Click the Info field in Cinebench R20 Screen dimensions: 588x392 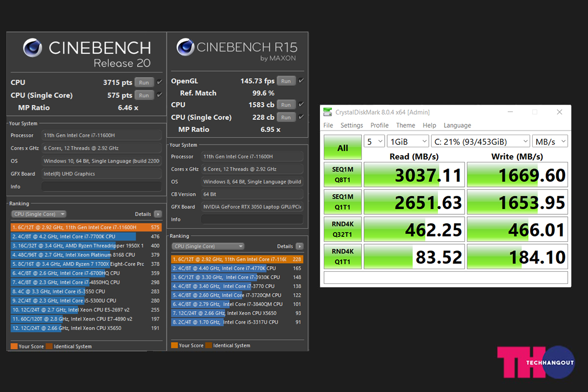(101, 186)
